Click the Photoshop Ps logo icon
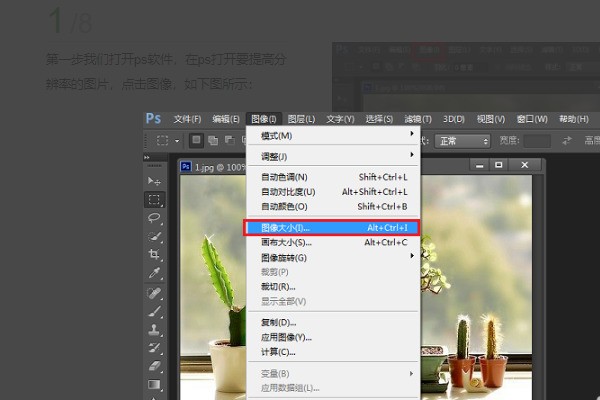Screen dimensions: 600x400 tap(153, 118)
